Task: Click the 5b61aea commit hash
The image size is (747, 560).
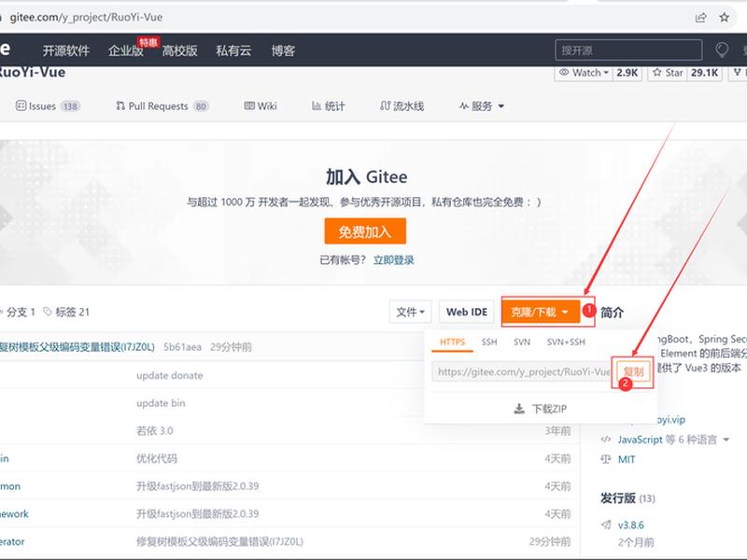Action: click(x=182, y=346)
